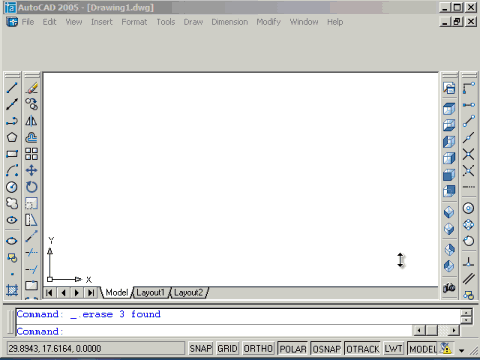Toggle GRID display in status bar
The image size is (480, 360).
(x=227, y=349)
